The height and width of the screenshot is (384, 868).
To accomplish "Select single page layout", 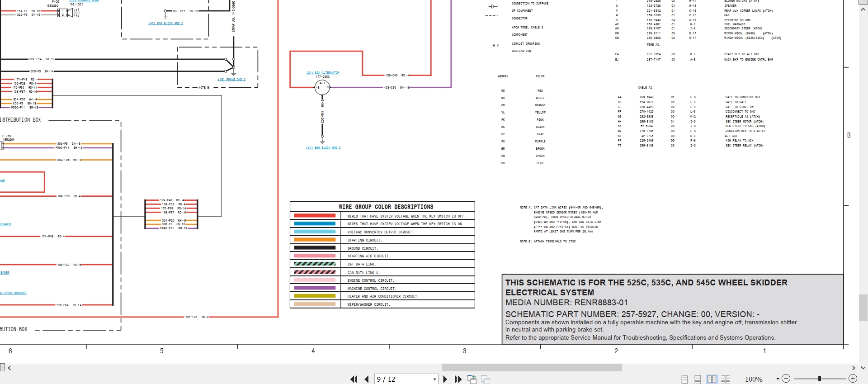I will tap(684, 379).
